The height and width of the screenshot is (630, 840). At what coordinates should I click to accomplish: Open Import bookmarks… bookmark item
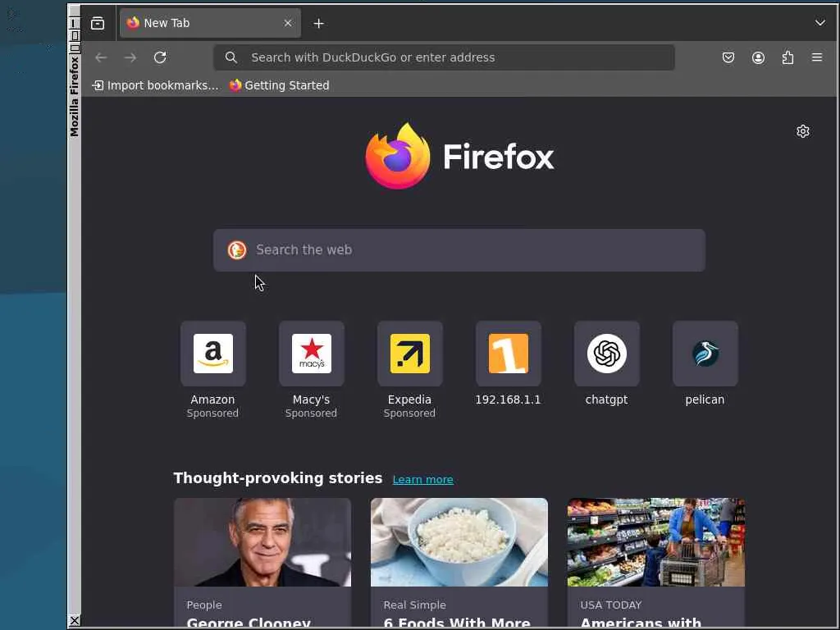pos(155,85)
